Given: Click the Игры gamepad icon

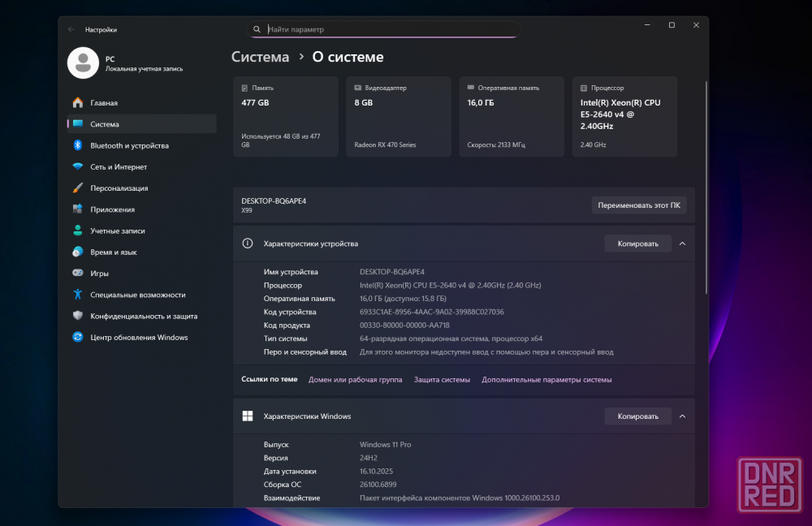Looking at the screenshot, I should point(78,274).
